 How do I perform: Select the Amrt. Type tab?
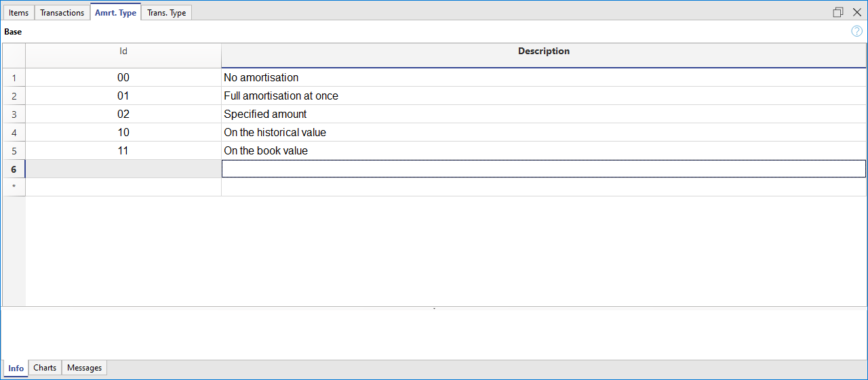[115, 13]
